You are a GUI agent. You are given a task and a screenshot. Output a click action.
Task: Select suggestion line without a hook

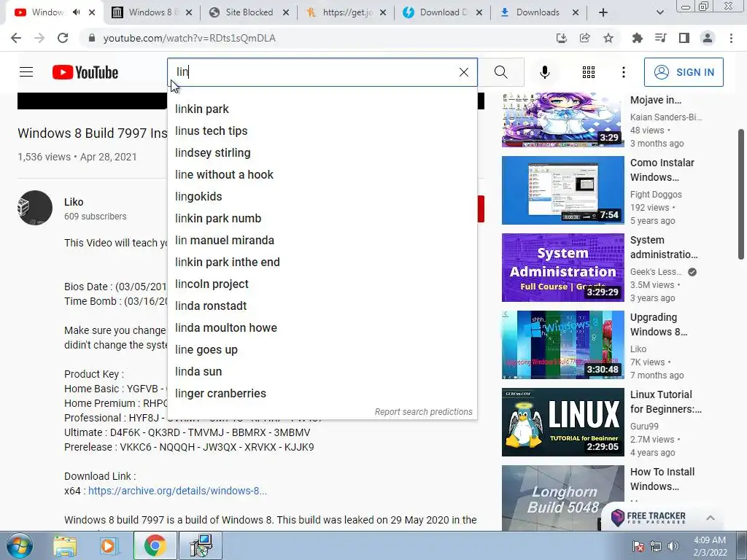322,175
